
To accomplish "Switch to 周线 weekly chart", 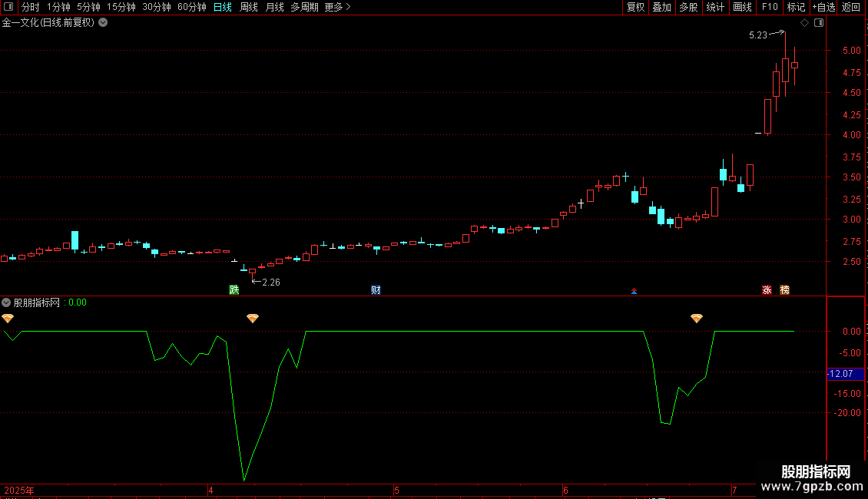I will click(x=249, y=7).
